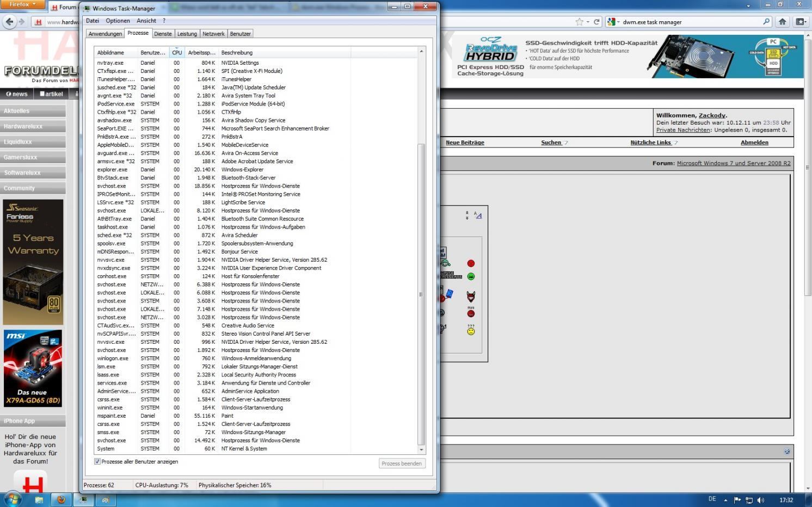Click the text formatting A icon in editor

pos(478,215)
